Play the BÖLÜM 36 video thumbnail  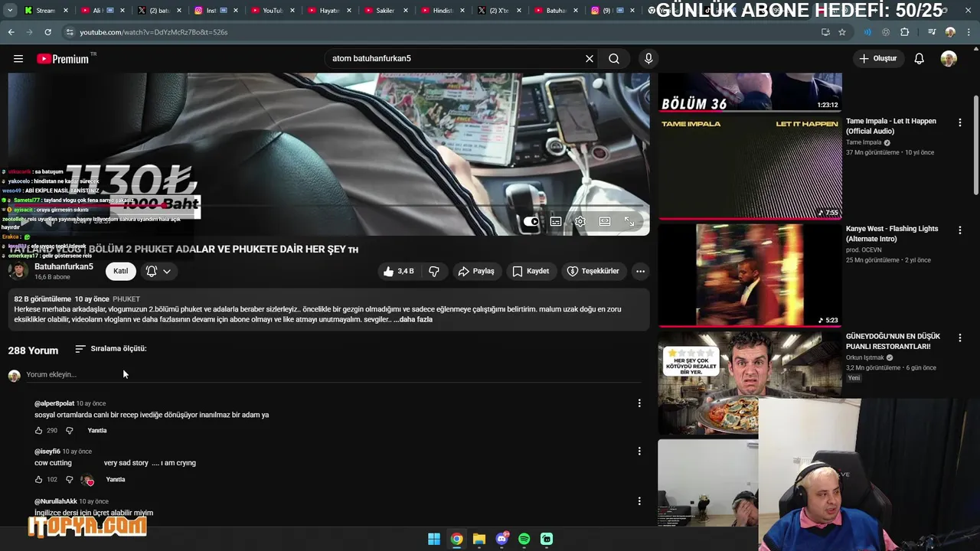[750, 92]
